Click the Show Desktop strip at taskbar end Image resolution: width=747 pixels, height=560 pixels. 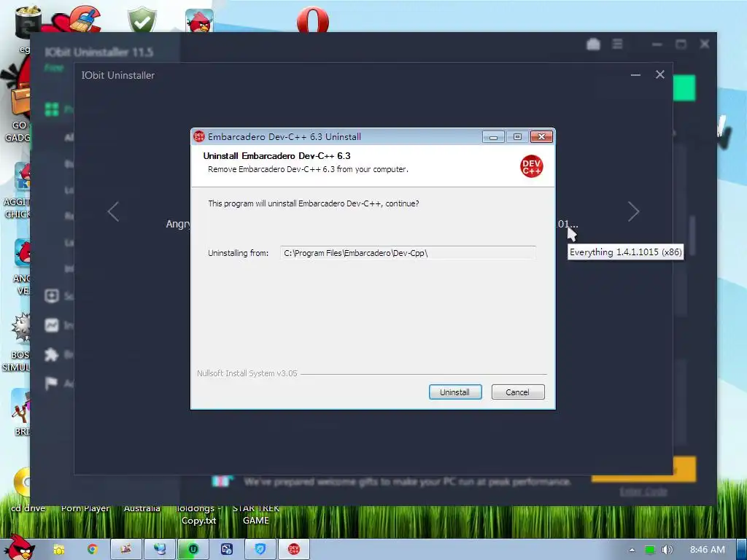click(x=742, y=550)
